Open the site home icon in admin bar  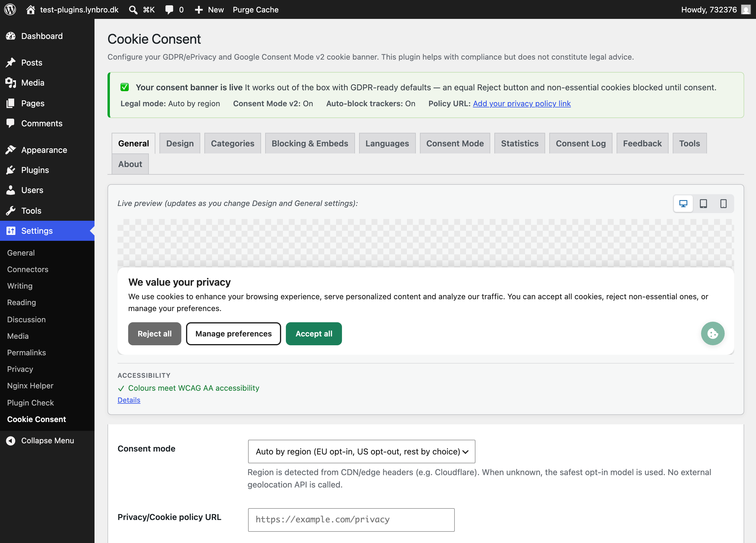click(x=31, y=9)
